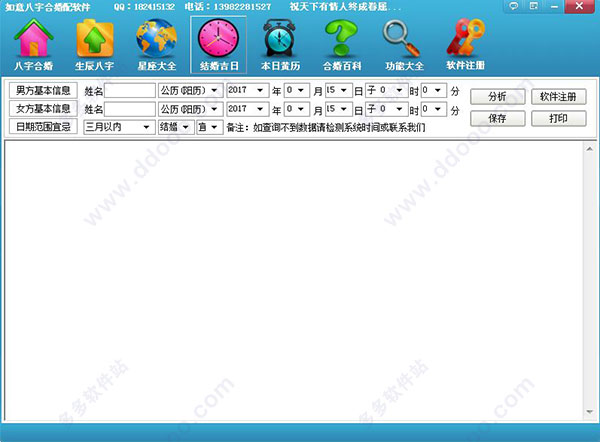Open female calendar type 公历(阳历) dropdown
The image size is (600, 442).
coord(191,109)
